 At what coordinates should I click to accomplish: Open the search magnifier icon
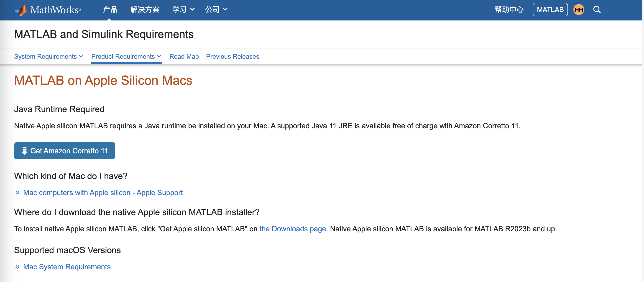pyautogui.click(x=597, y=10)
